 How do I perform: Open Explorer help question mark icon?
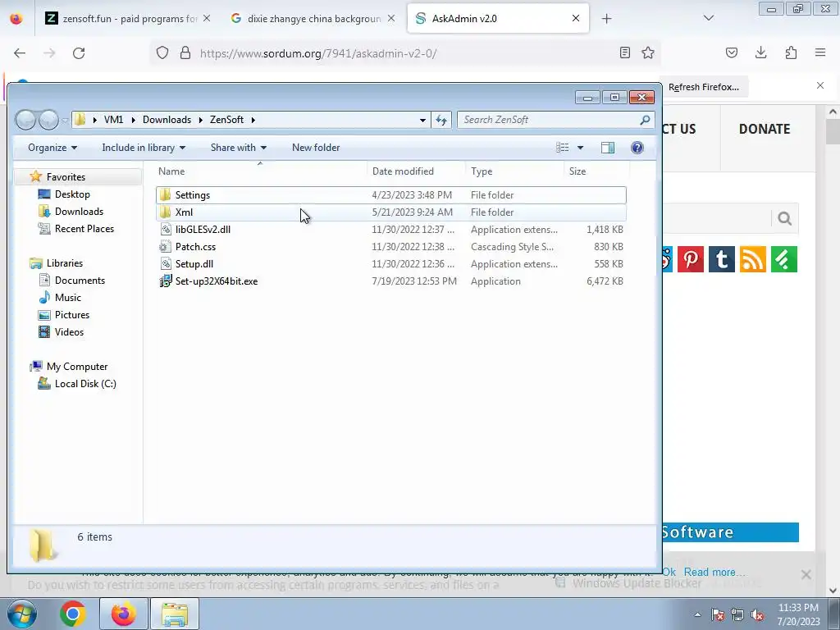tap(637, 148)
